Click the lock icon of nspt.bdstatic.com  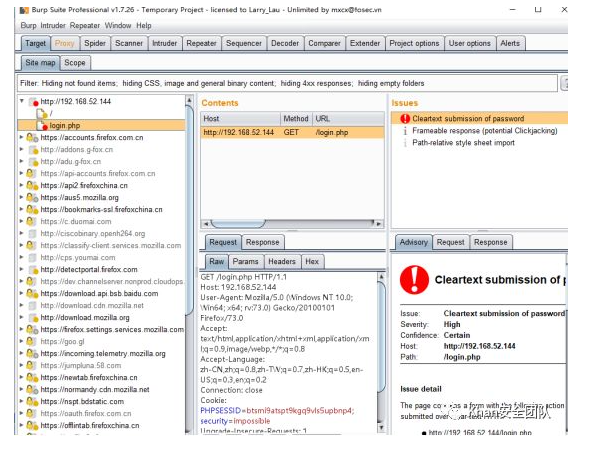[x=32, y=401]
